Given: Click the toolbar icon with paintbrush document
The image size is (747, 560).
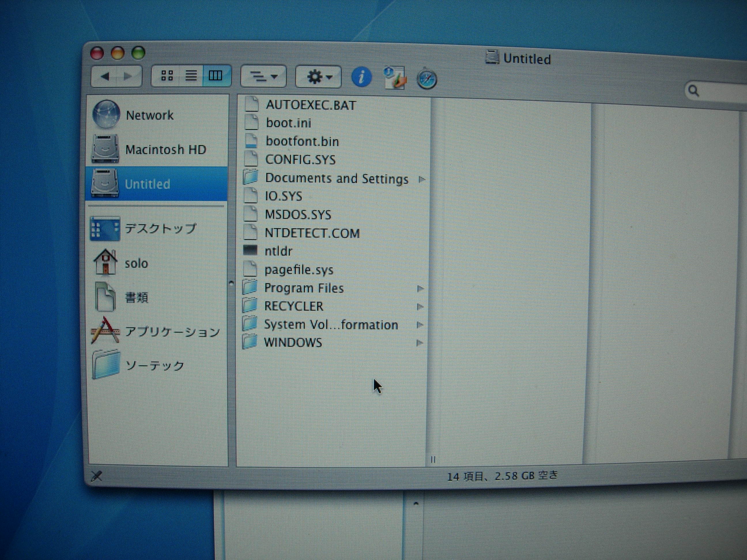Looking at the screenshot, I should [x=395, y=78].
